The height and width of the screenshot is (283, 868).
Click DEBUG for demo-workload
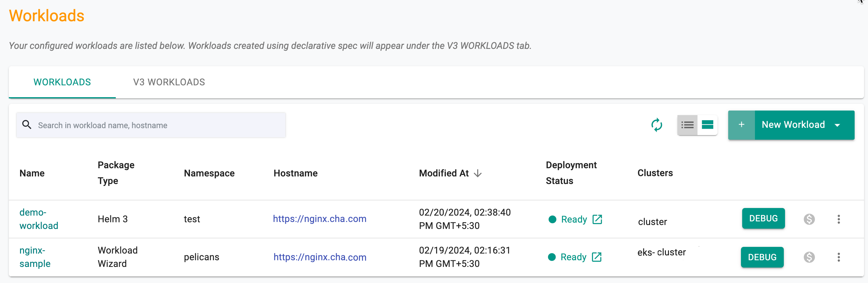[763, 218]
